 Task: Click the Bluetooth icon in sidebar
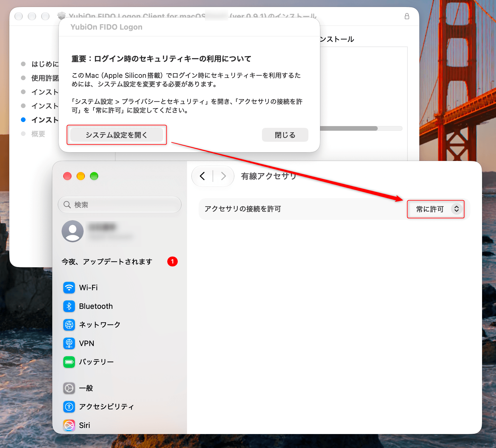pos(69,306)
